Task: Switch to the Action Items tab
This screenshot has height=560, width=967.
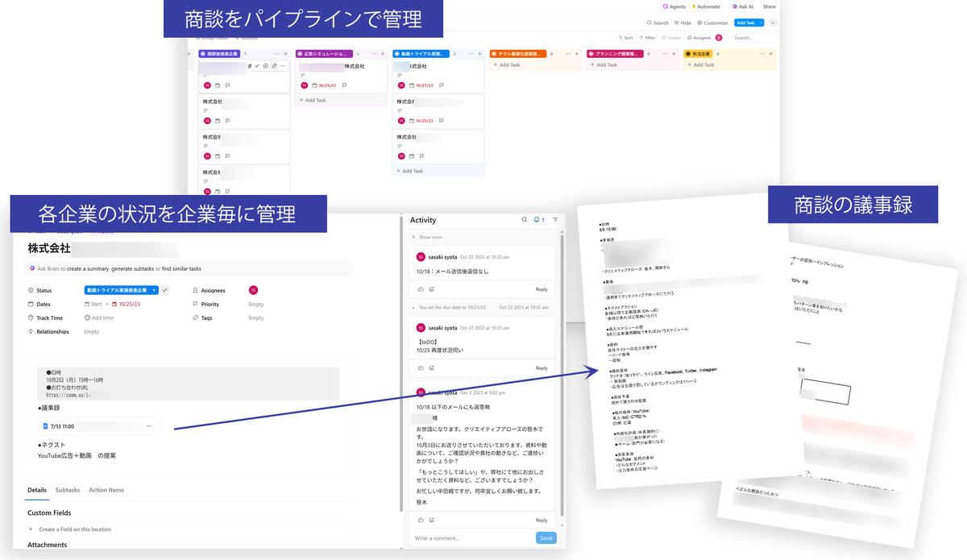Action: [106, 490]
